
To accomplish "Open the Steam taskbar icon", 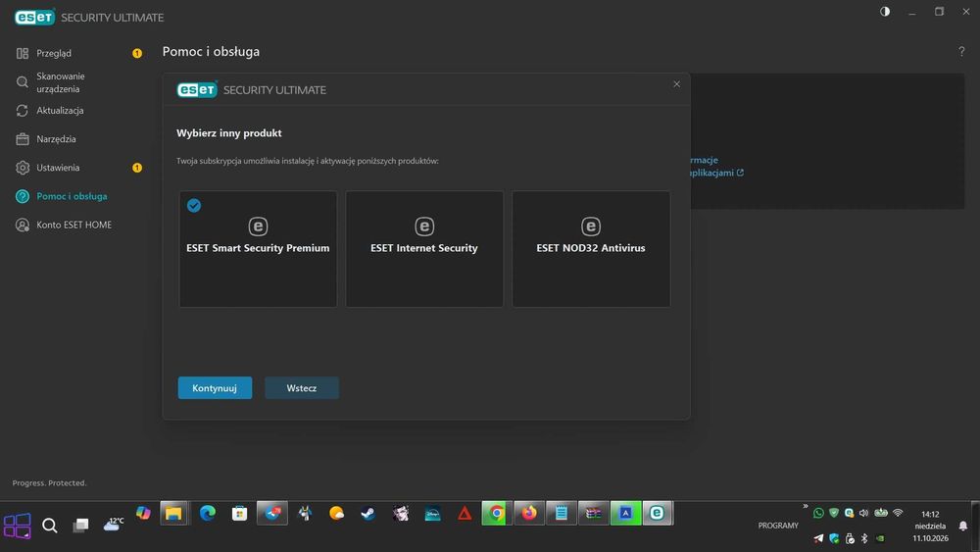I will 368,513.
